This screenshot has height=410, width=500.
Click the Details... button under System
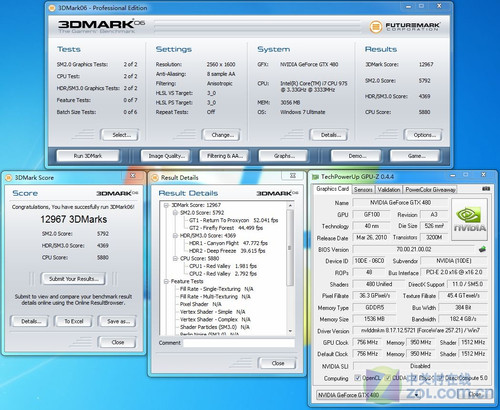(x=330, y=135)
